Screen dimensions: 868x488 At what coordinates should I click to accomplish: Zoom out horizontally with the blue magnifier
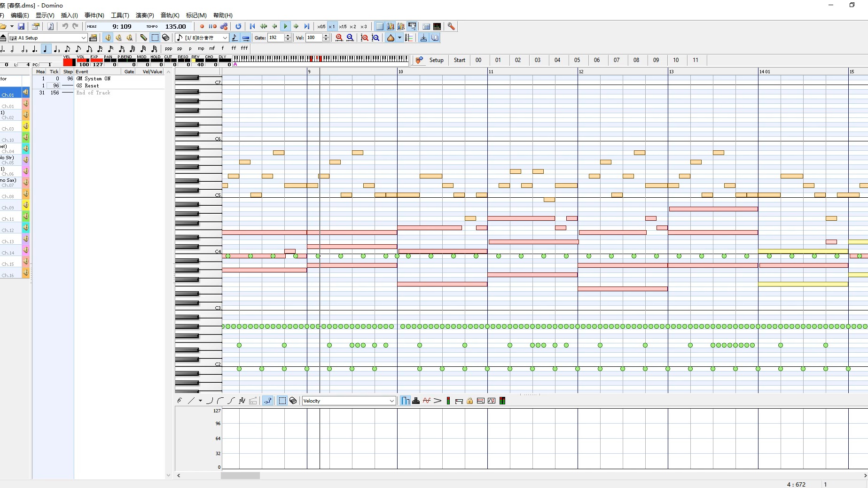point(350,38)
